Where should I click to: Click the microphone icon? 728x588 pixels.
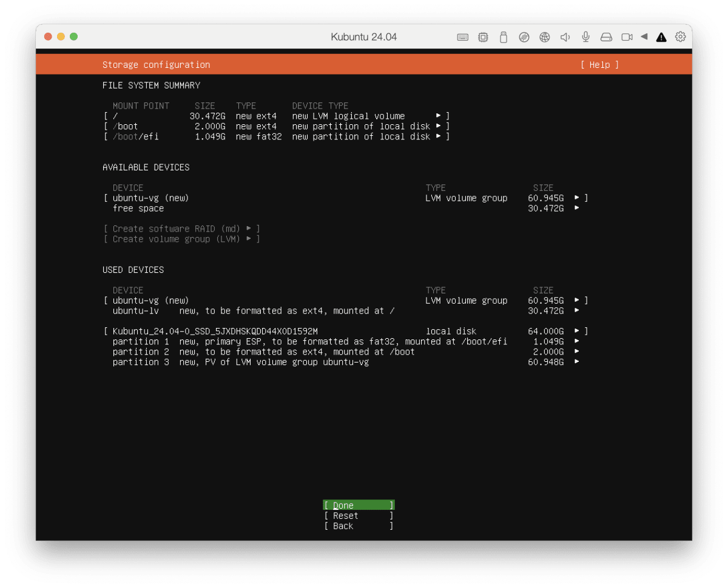[585, 37]
